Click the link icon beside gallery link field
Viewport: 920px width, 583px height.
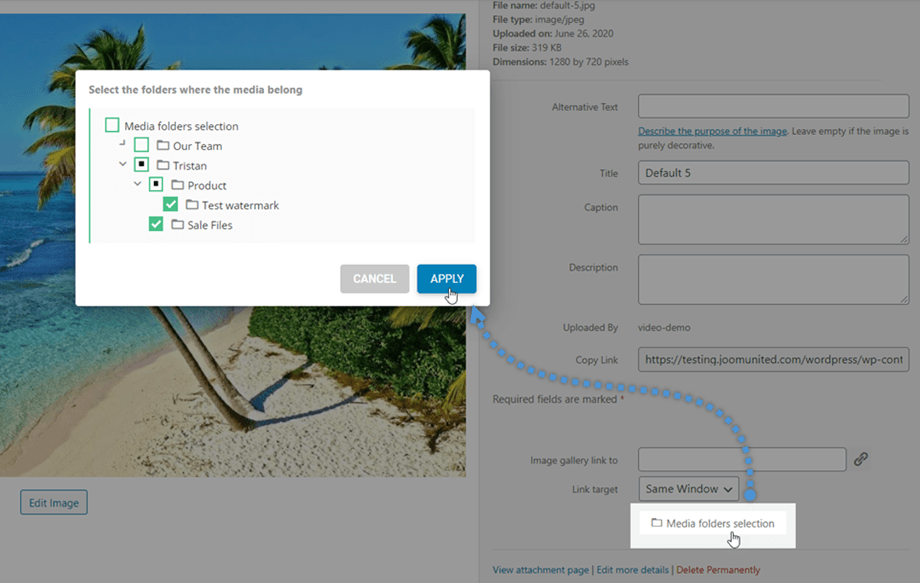860,459
